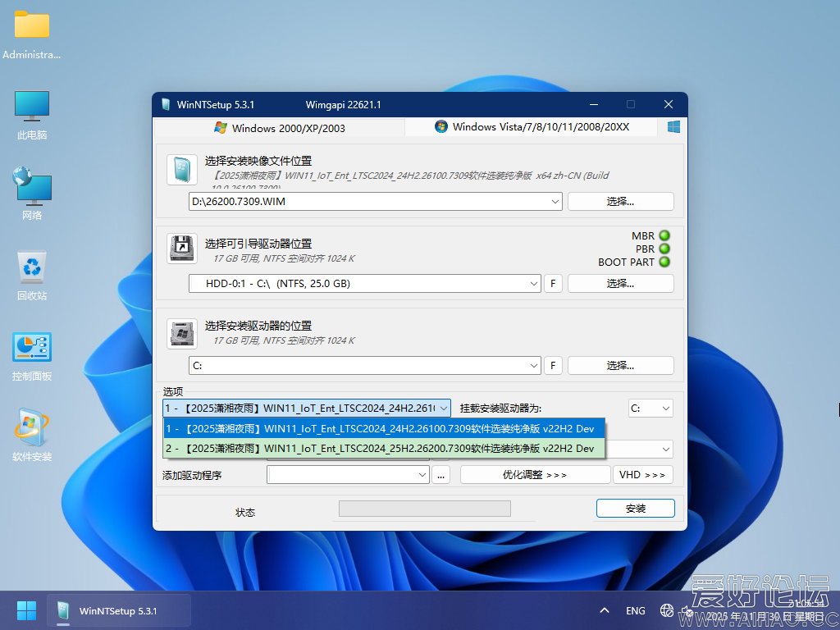Click the 添加驱动程序 label

point(192,475)
